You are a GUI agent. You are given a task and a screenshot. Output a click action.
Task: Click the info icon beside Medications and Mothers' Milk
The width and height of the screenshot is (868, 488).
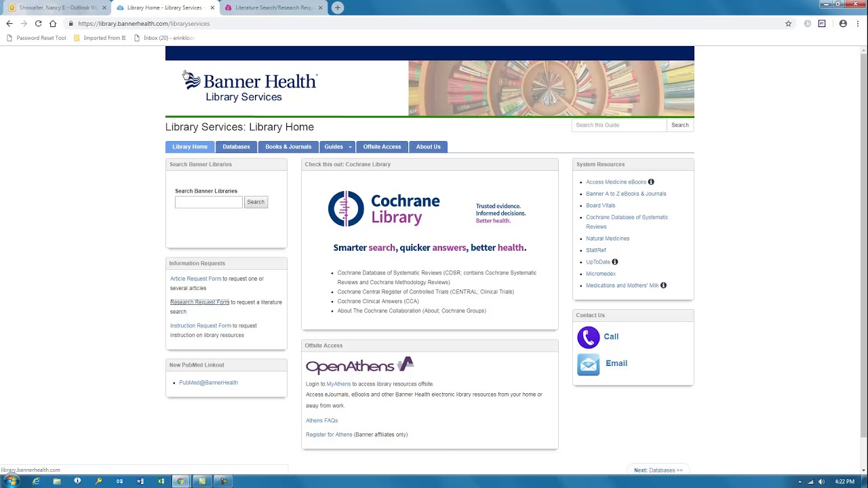pyautogui.click(x=663, y=285)
